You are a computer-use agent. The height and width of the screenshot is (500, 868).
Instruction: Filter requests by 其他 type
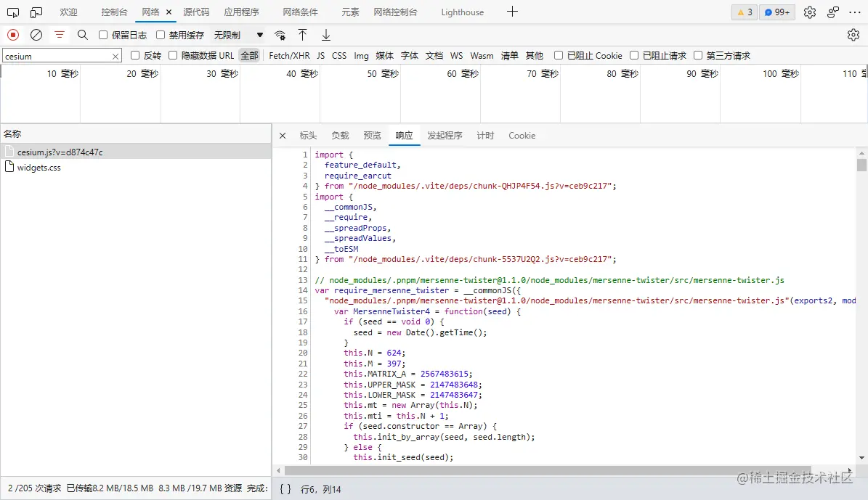coord(534,55)
